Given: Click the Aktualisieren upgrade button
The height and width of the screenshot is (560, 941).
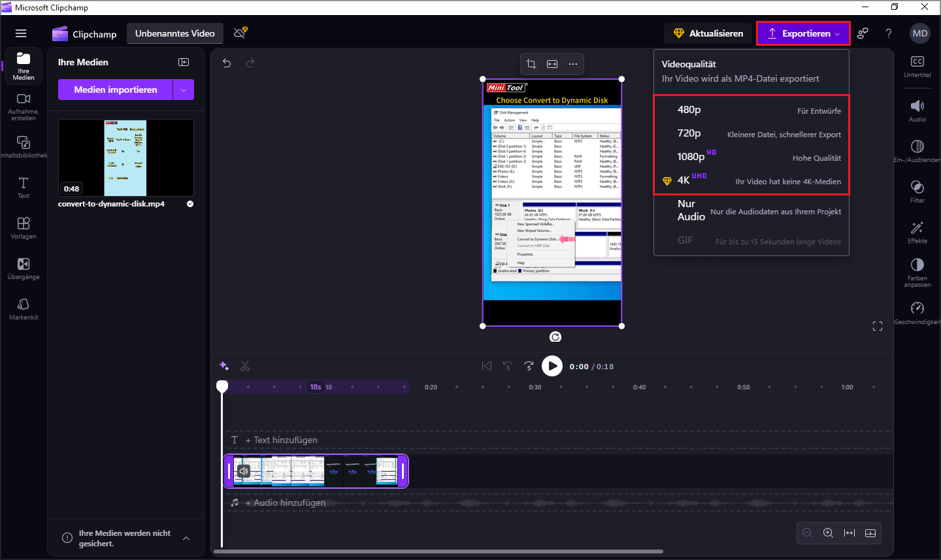Looking at the screenshot, I should coord(708,33).
